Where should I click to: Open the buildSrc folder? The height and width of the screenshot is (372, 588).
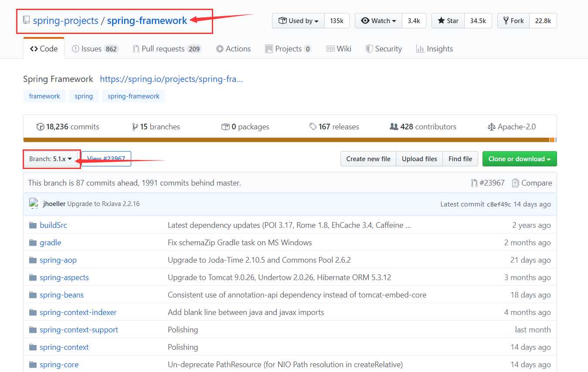point(53,225)
